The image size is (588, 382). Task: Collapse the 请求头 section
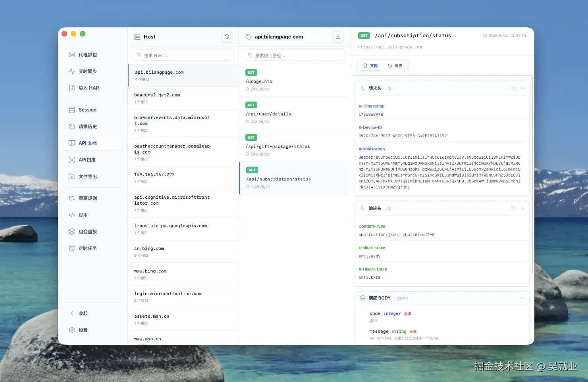pos(522,88)
